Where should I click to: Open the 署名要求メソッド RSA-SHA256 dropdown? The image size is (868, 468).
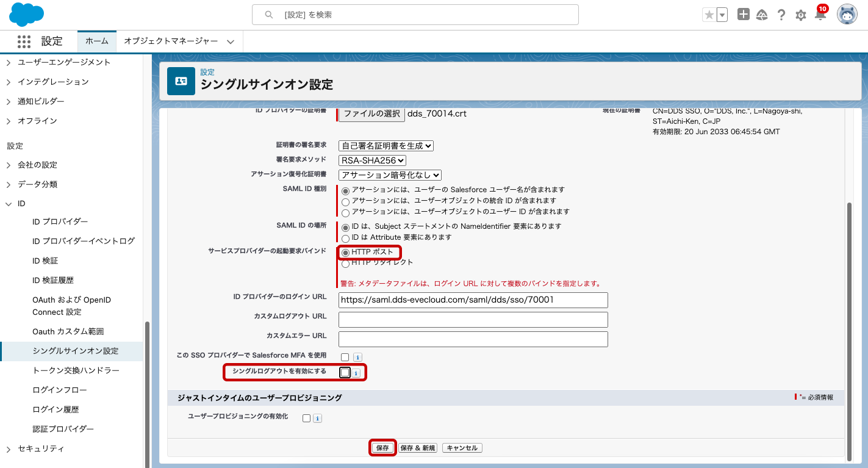(x=372, y=160)
